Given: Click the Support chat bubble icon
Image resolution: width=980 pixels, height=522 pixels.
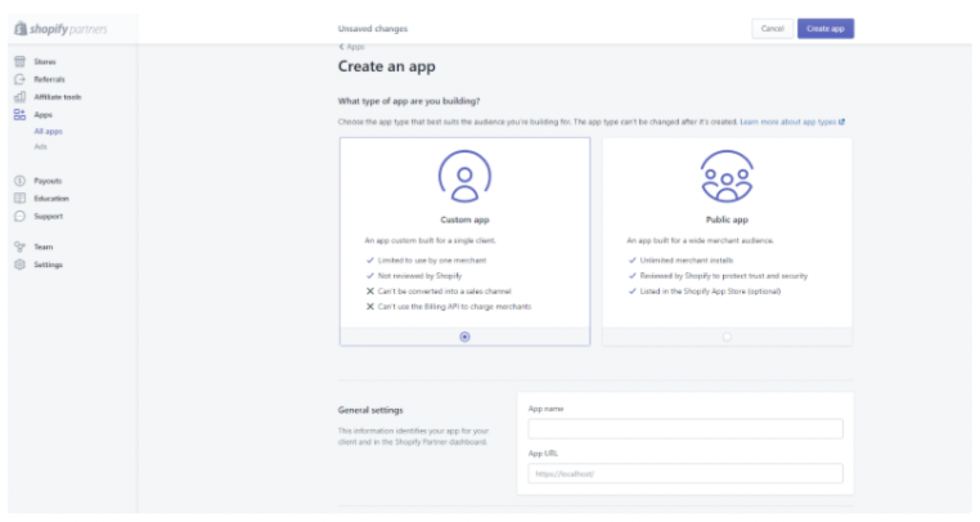Looking at the screenshot, I should coord(20,216).
